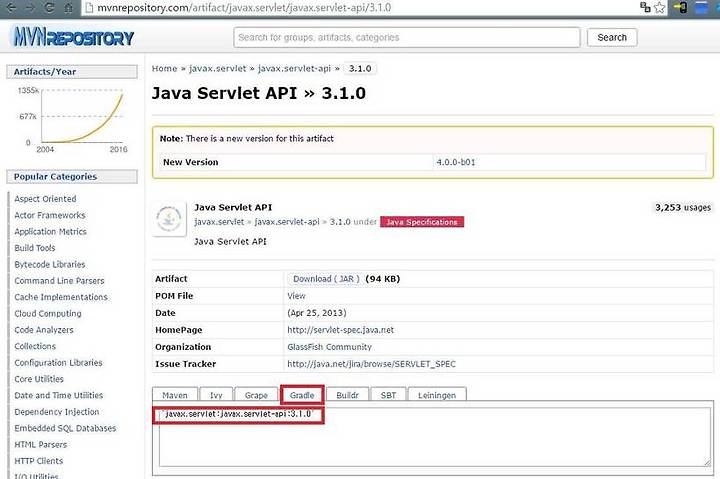Click the GlassFish Community organization text
Image resolution: width=720 pixels, height=479 pixels.
pos(329,347)
